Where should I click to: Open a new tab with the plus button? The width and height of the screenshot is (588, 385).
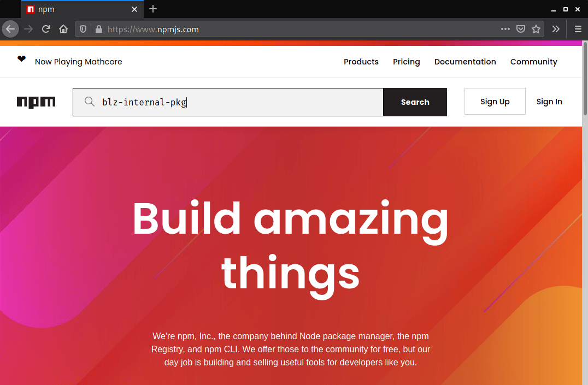pyautogui.click(x=153, y=9)
